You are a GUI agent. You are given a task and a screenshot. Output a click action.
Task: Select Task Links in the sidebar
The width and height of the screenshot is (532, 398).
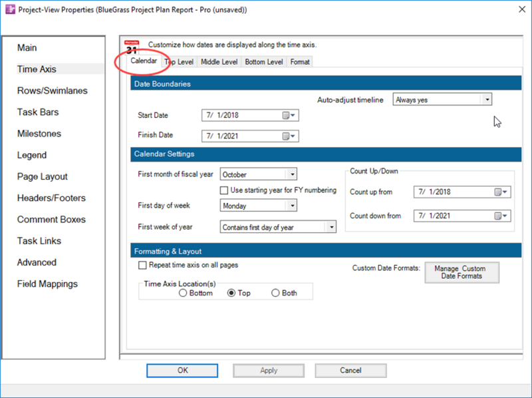coord(39,241)
